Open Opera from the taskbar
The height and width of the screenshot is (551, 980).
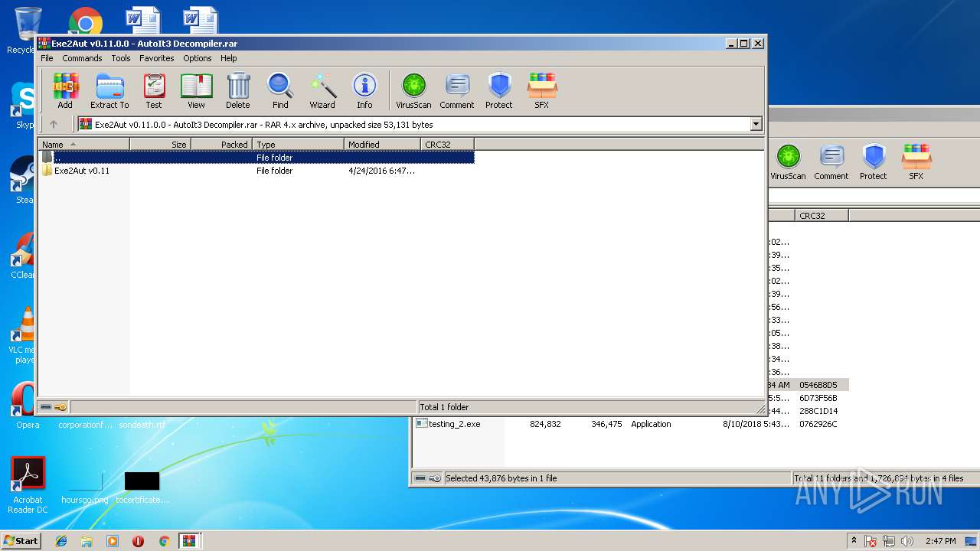tap(138, 541)
